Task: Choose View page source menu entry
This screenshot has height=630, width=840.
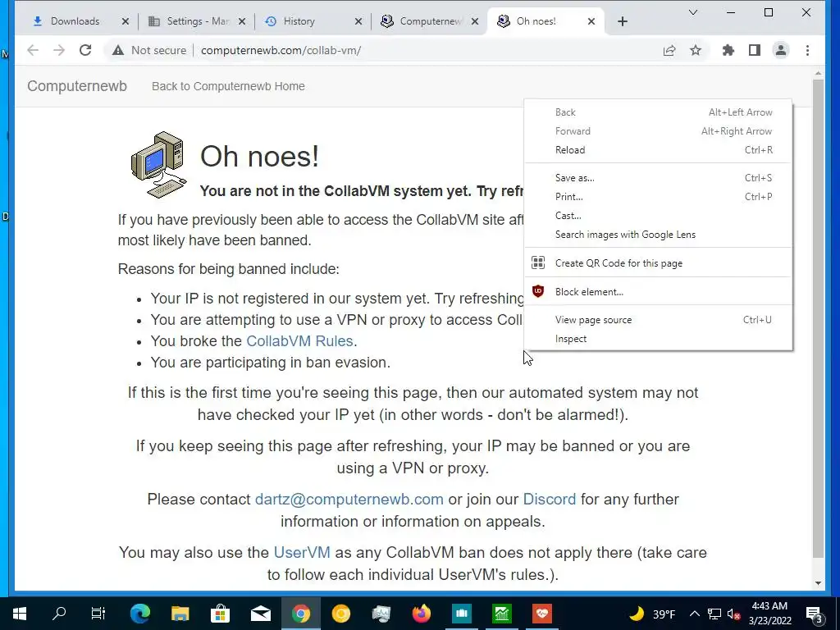Action: click(659, 320)
